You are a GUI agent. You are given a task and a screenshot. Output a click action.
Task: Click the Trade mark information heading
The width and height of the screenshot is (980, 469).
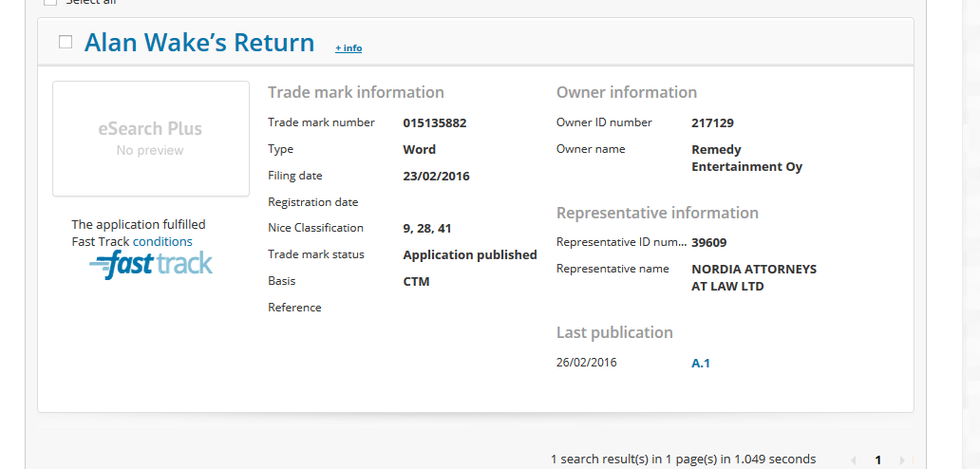tap(355, 92)
